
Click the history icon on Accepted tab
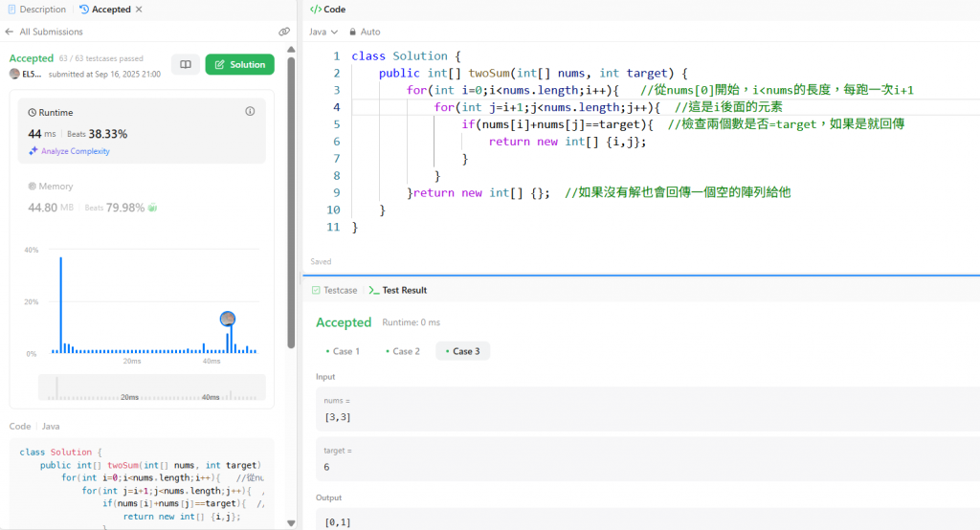pos(84,10)
